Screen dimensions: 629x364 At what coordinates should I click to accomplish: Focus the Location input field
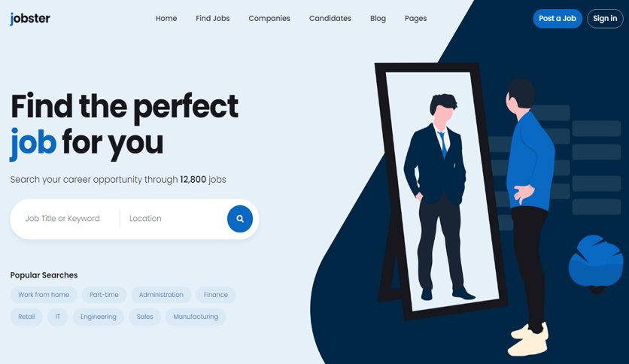[172, 219]
